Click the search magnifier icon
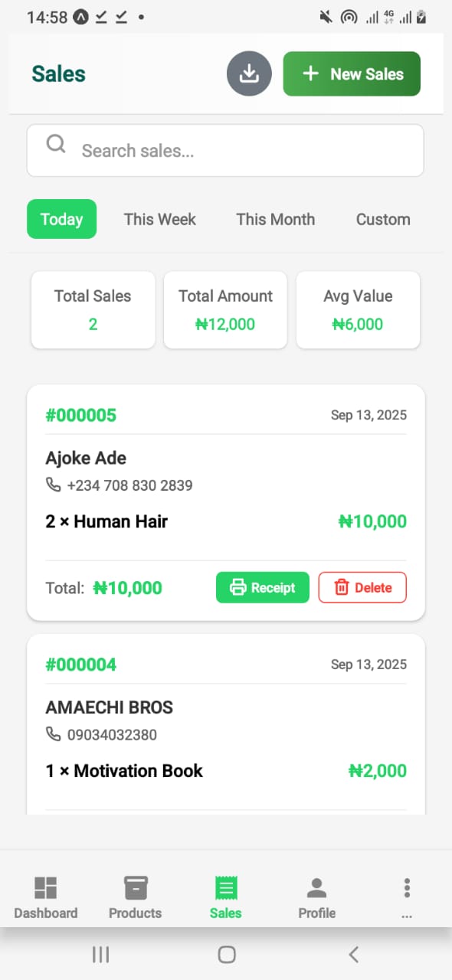The image size is (452, 980). (55, 143)
